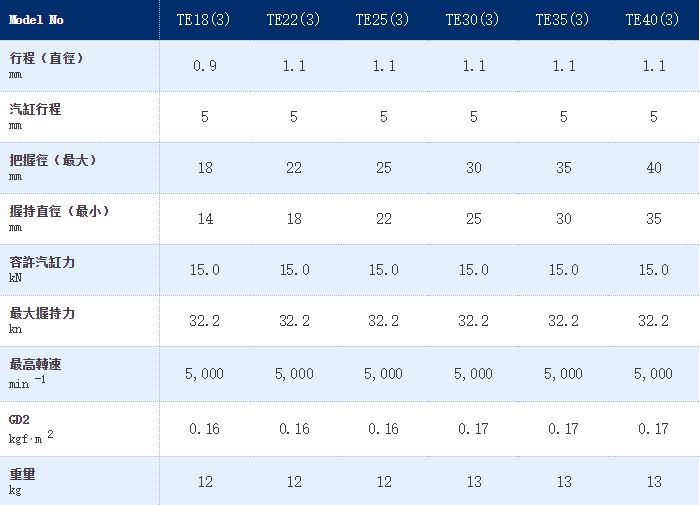The height and width of the screenshot is (505, 700).
Task: Select the TE22(3) model header
Action: [x=293, y=20]
